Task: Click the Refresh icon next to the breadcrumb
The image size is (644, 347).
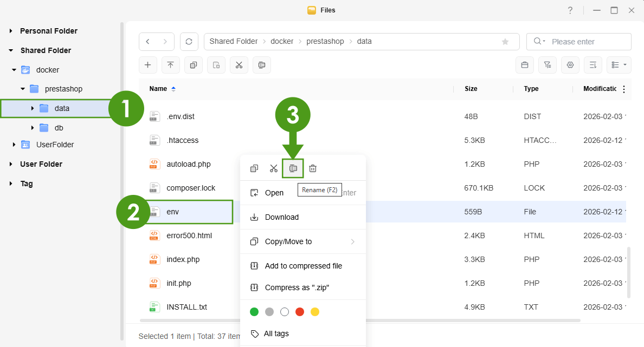Action: [189, 41]
